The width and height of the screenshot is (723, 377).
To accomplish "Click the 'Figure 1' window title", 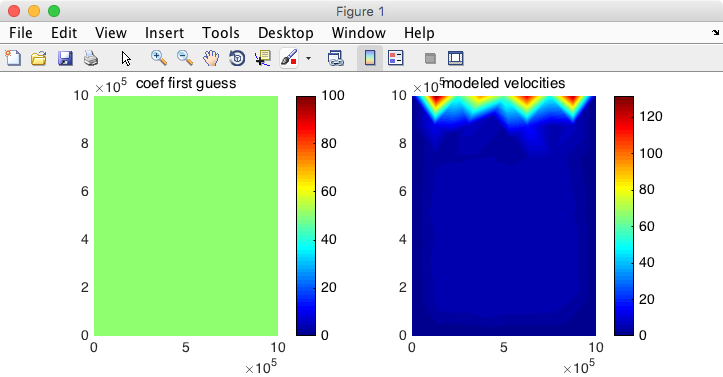I will (360, 12).
